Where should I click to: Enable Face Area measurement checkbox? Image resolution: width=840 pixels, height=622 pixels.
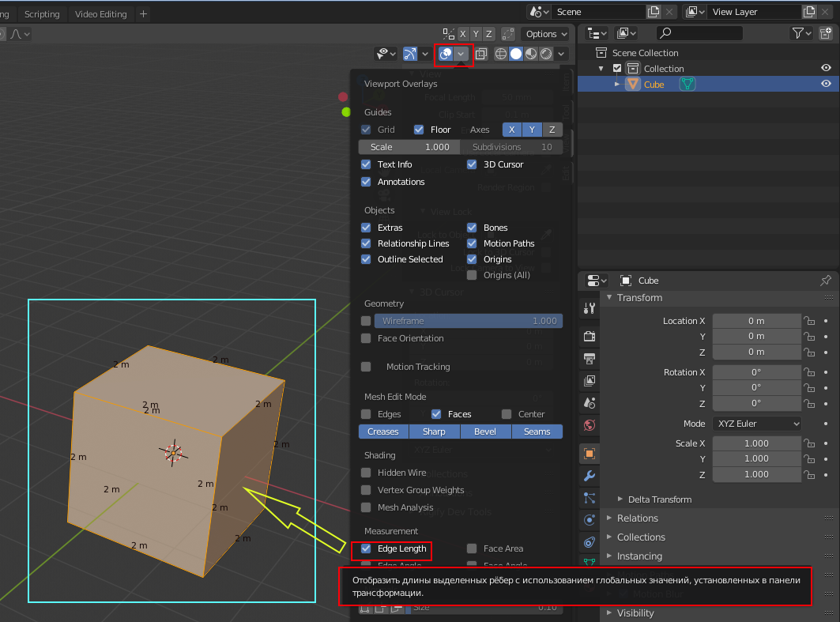(472, 548)
